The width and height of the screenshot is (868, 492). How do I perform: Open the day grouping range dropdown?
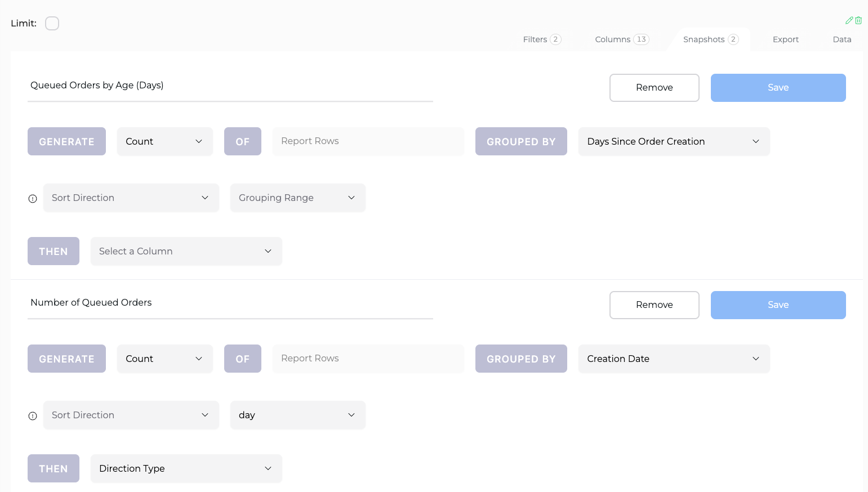[x=298, y=415]
